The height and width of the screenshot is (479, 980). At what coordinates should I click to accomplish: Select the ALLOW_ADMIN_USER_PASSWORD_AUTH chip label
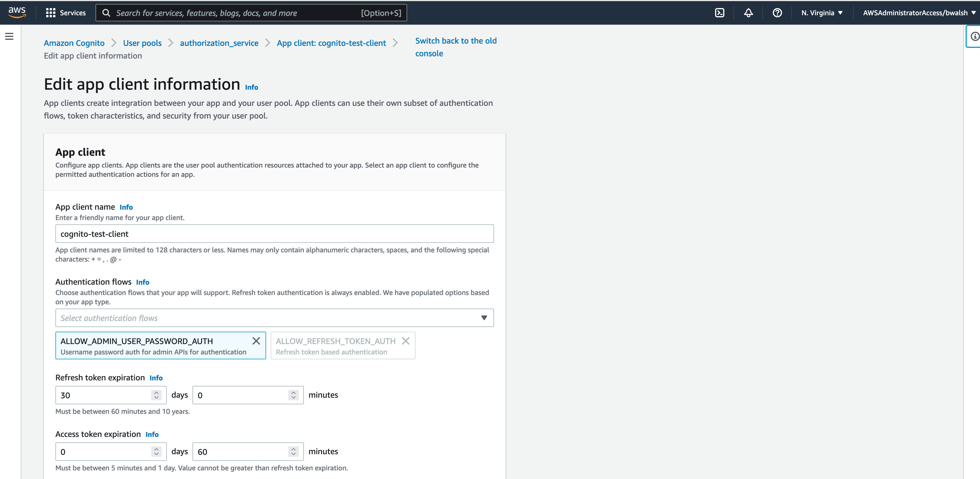pyautogui.click(x=136, y=341)
